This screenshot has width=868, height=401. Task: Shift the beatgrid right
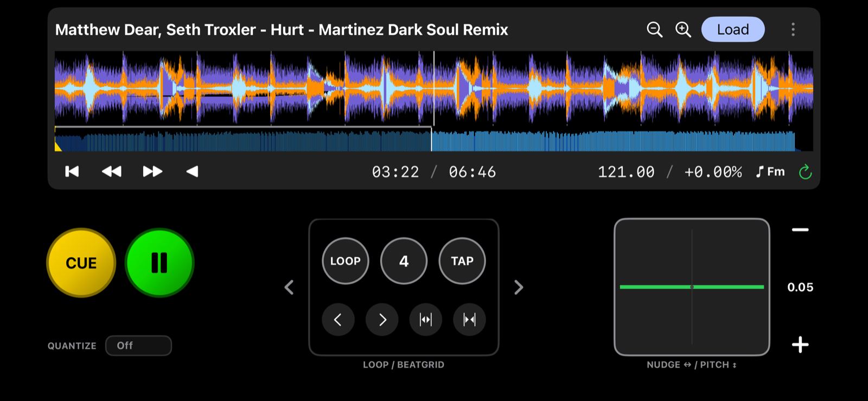tap(382, 320)
